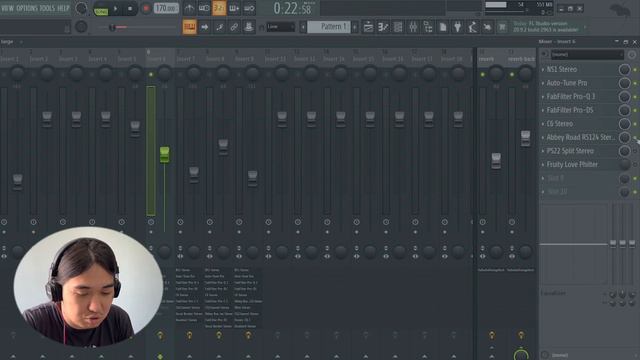This screenshot has width=640, height=360.
Task: Mute the selected Insert 6 track LED
Action: click(151, 75)
